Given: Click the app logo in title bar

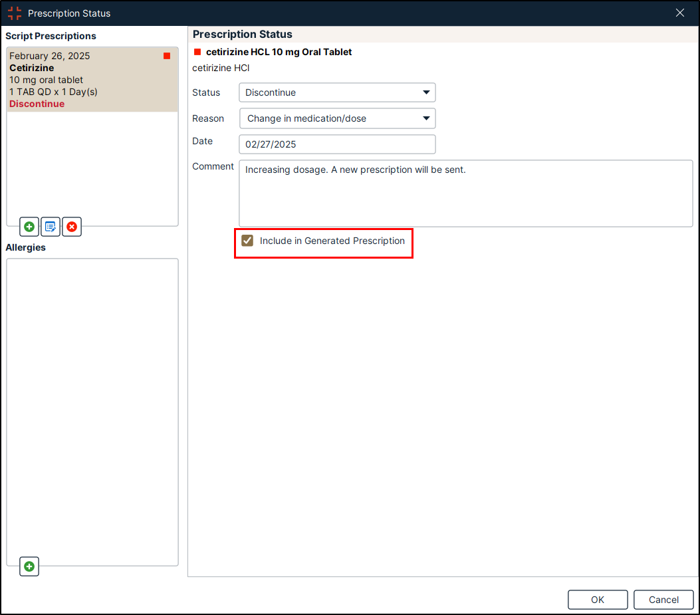Looking at the screenshot, I should pos(15,13).
